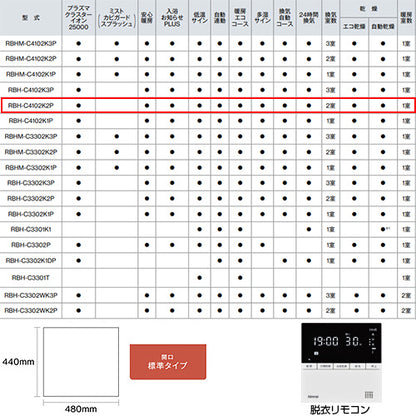Click the 440mm × 480mm opening size diagram

pos(81,362)
